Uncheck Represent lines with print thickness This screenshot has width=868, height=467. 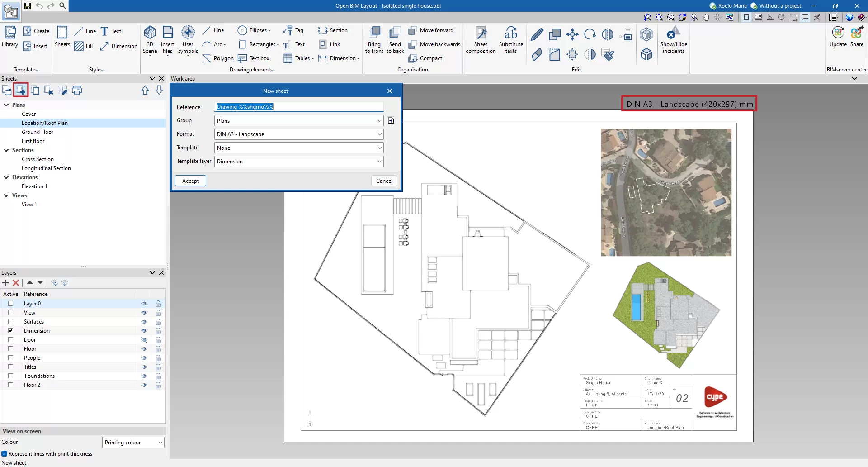[x=5, y=454]
